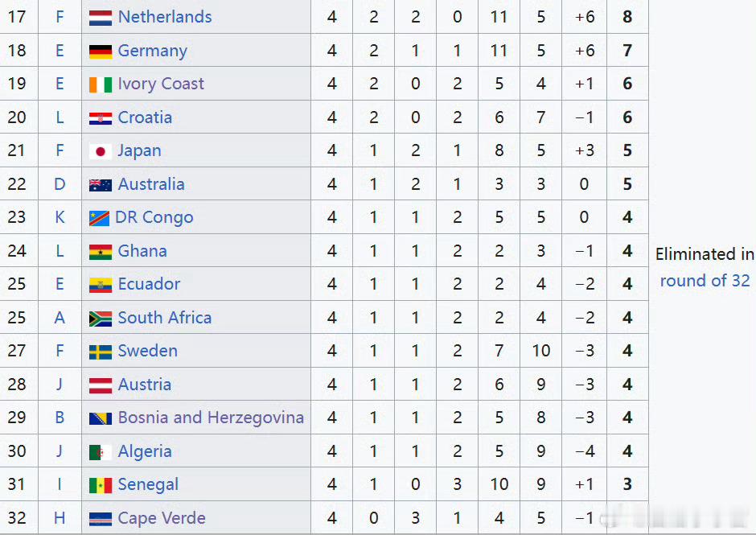The height and width of the screenshot is (535, 756).
Task: Open the Ghana team link
Action: [142, 251]
